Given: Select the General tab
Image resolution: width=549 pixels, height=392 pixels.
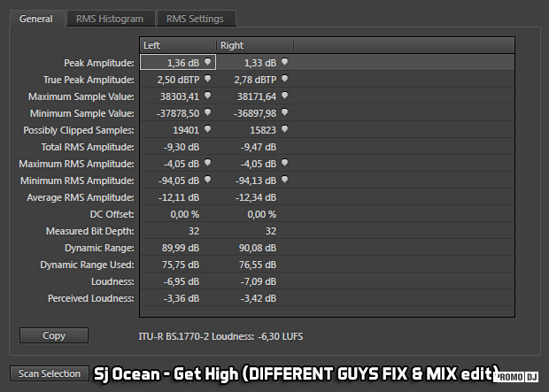Looking at the screenshot, I should (36, 19).
